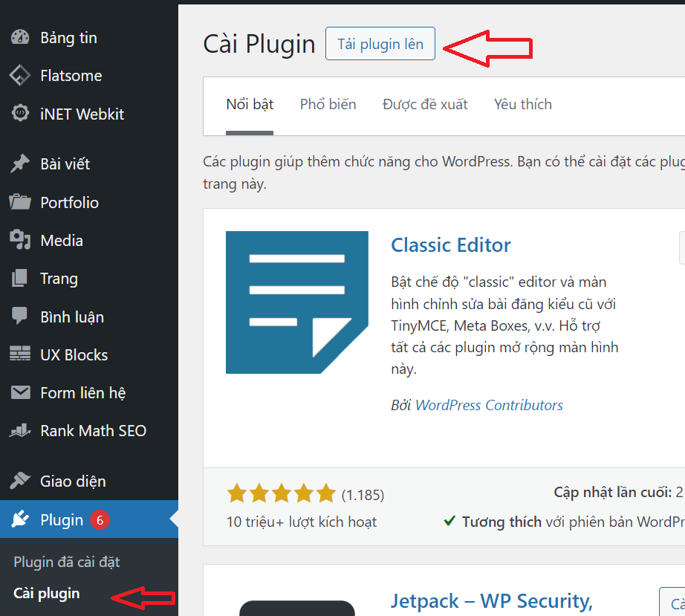This screenshot has width=685, height=616.
Task: Open the Portfolio folder icon
Action: point(20,202)
